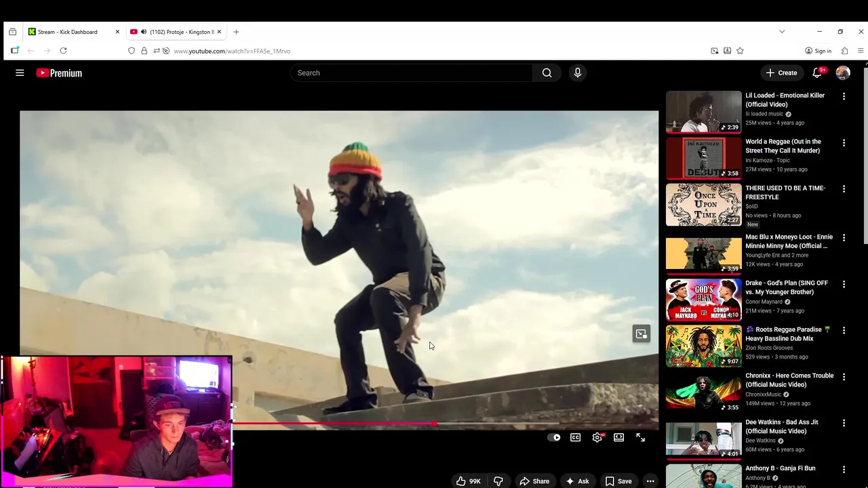Click the picture-in-picture overlay icon on the video
The height and width of the screenshot is (488, 868).
(x=642, y=333)
